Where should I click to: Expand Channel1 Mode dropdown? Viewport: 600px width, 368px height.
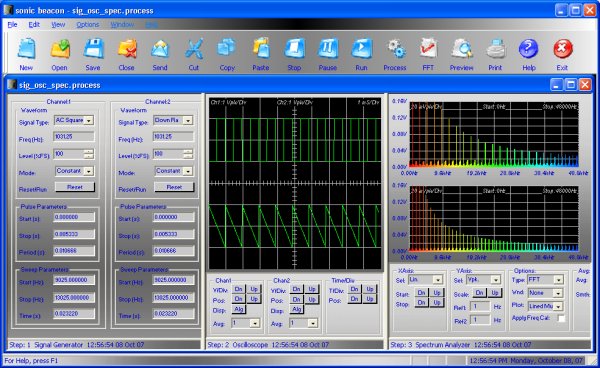[x=89, y=171]
